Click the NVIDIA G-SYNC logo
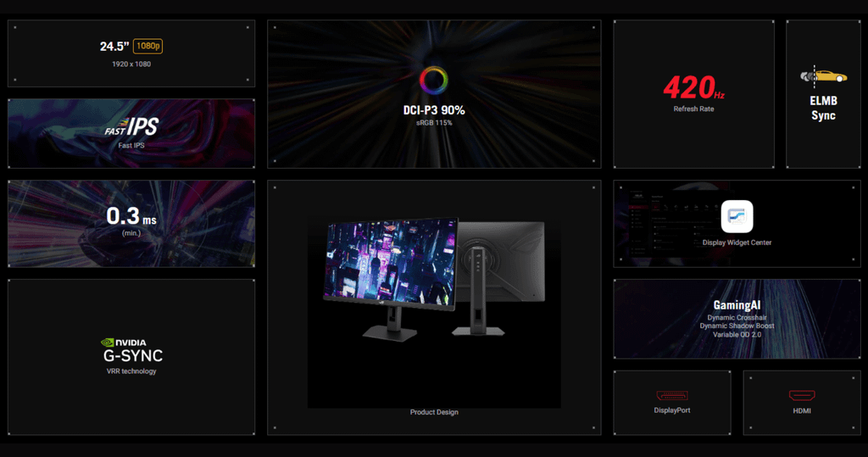 click(131, 351)
